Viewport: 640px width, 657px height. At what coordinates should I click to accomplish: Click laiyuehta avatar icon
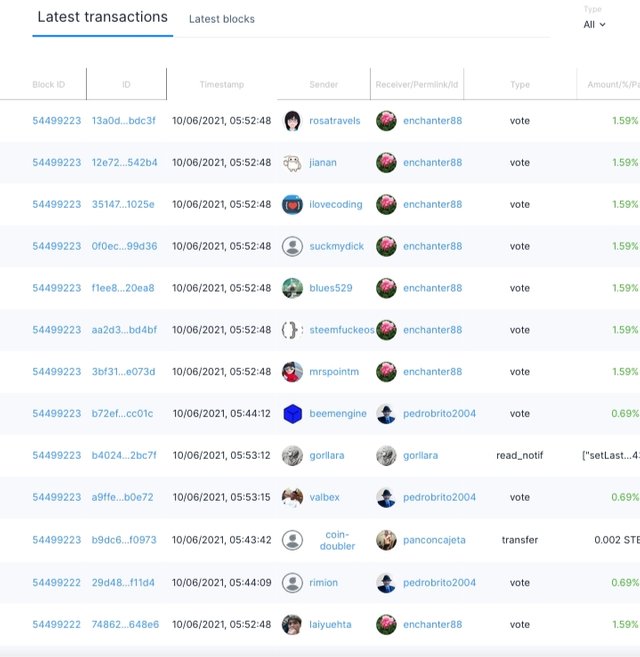[x=292, y=625]
